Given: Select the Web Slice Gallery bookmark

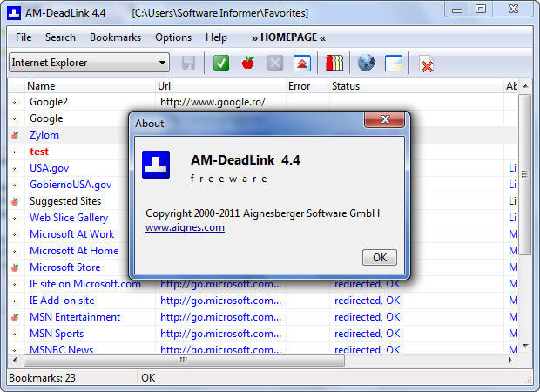Looking at the screenshot, I should [69, 218].
